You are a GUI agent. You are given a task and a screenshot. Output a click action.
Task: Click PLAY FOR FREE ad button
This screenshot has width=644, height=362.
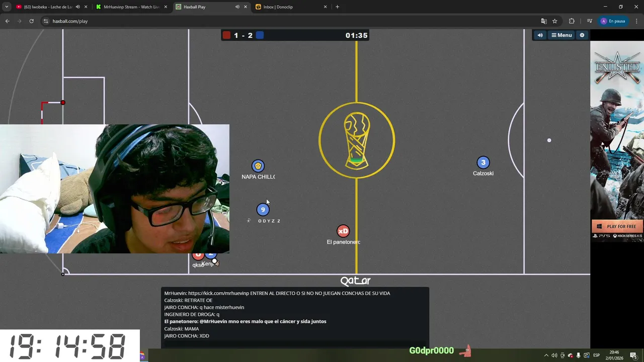(617, 226)
